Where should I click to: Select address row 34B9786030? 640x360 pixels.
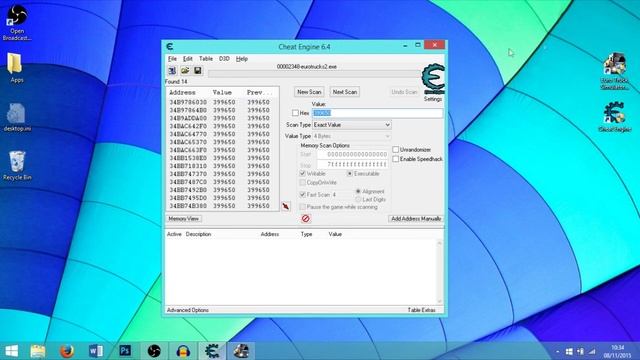[222, 102]
